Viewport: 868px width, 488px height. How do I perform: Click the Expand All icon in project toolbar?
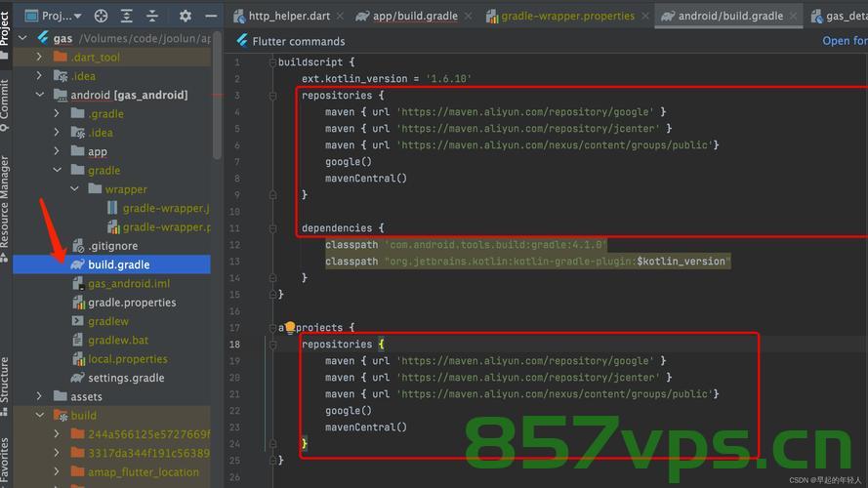click(x=126, y=16)
